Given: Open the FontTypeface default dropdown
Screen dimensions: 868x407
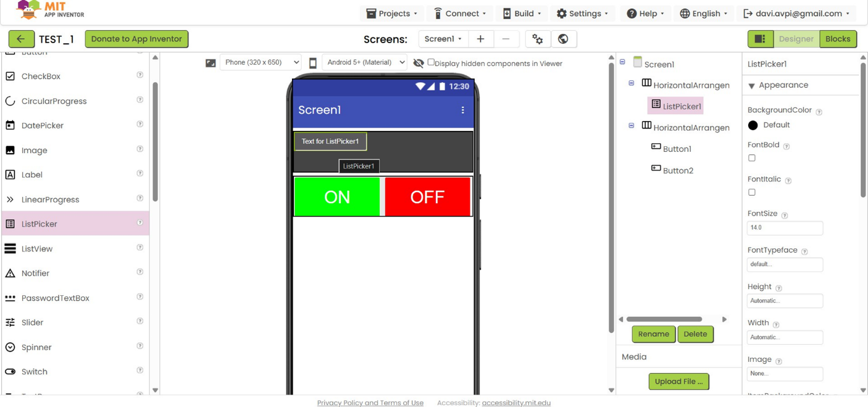Looking at the screenshot, I should (x=785, y=264).
